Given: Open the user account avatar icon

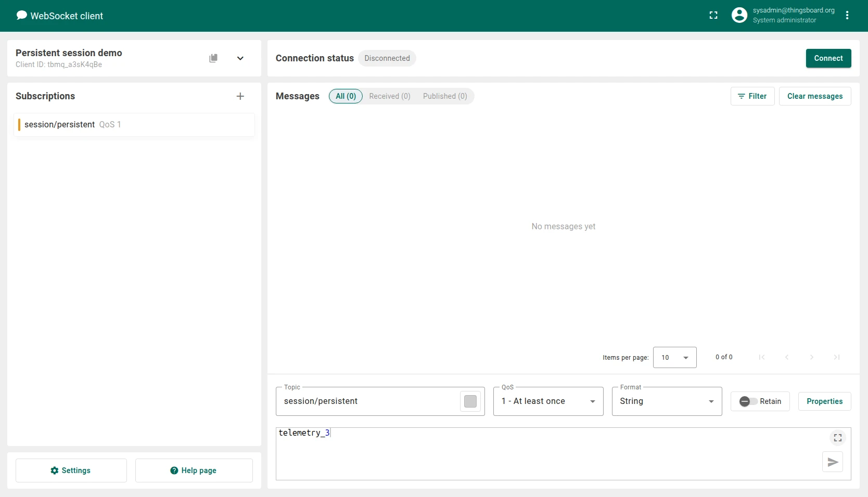Looking at the screenshot, I should 739,15.
